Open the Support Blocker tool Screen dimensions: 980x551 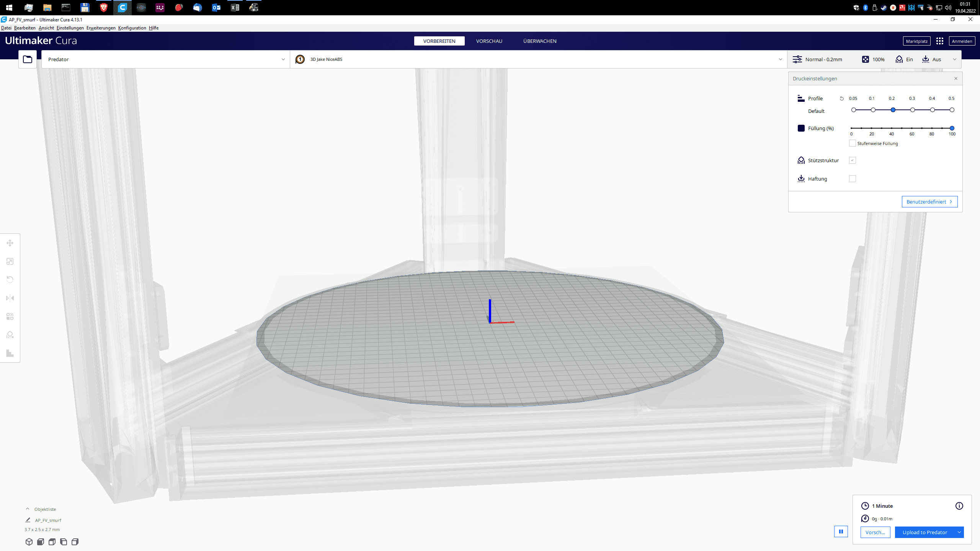point(10,335)
